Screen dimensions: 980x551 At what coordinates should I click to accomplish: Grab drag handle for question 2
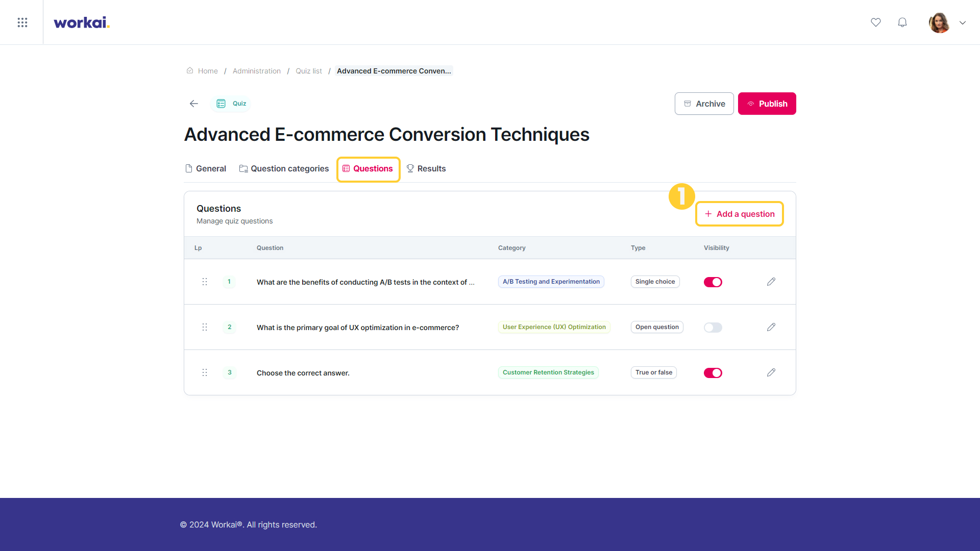click(x=205, y=327)
